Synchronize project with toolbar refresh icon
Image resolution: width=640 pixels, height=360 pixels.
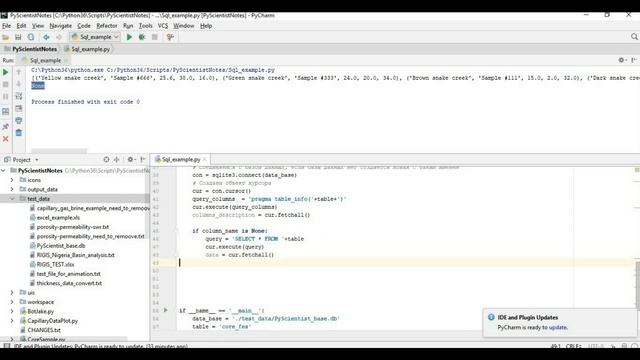tap(31, 37)
